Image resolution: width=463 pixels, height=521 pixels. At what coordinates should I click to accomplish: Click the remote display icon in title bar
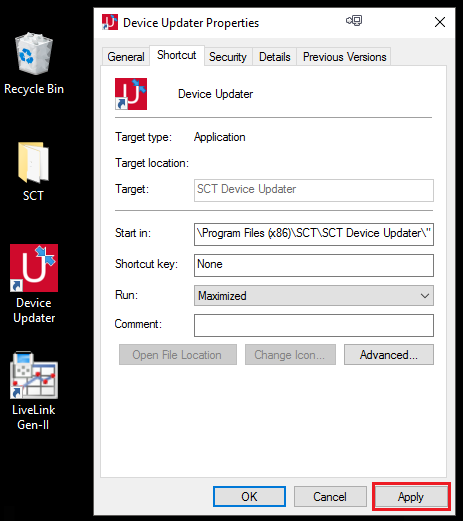(x=354, y=21)
